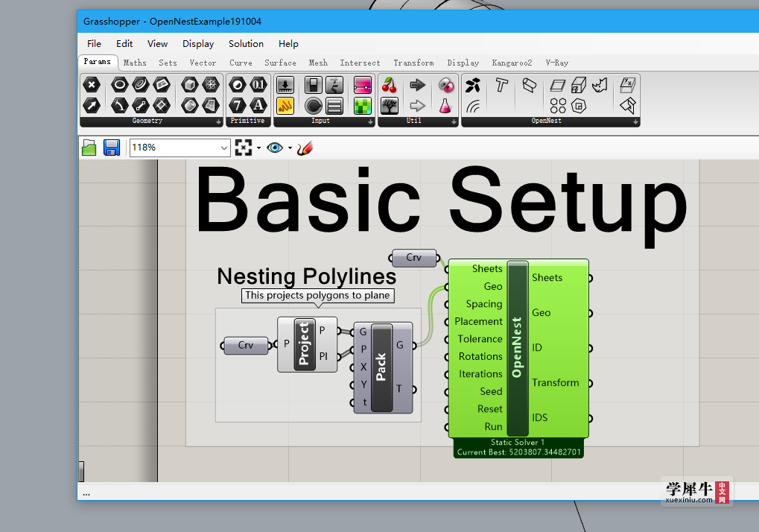Open file using the green folder icon

[x=89, y=148]
